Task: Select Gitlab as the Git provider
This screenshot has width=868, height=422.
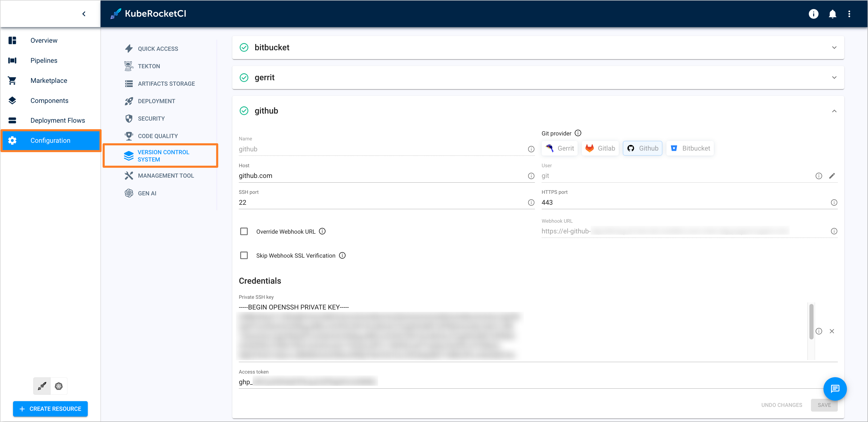Action: [600, 148]
